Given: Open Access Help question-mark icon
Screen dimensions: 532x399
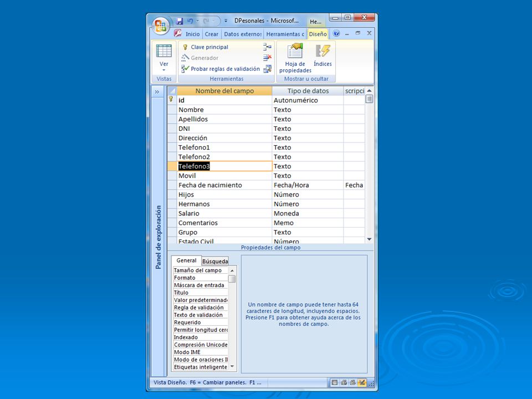Looking at the screenshot, I should (336, 33).
